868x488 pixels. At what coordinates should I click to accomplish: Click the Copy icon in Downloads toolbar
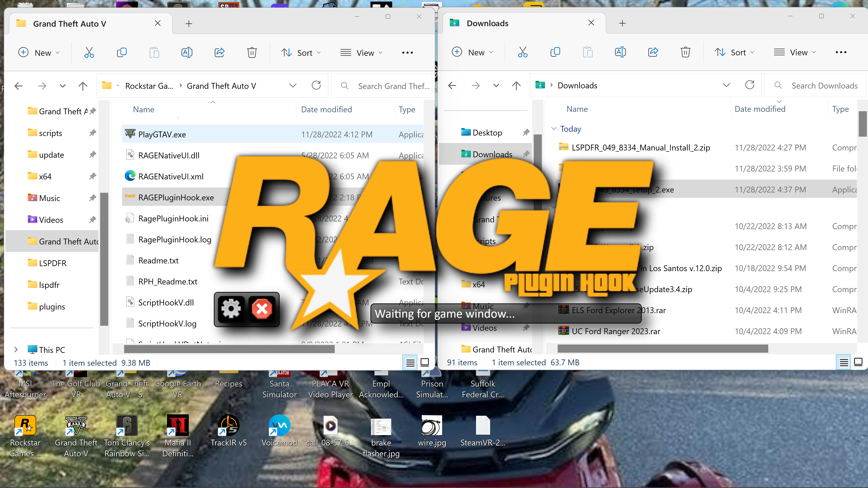coord(555,52)
